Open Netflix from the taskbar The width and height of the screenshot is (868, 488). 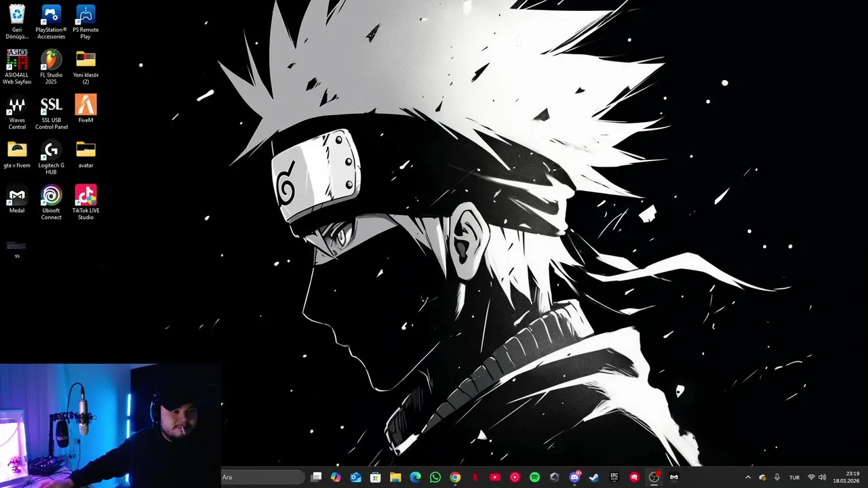tap(475, 477)
